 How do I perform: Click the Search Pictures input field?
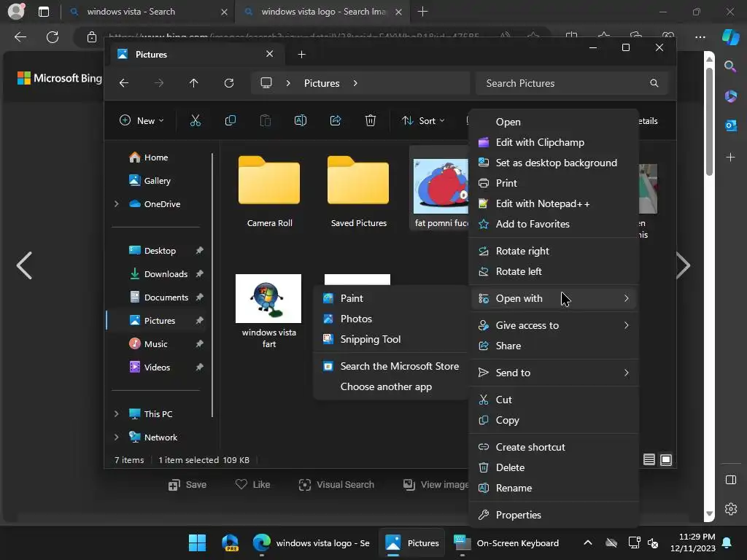point(572,83)
